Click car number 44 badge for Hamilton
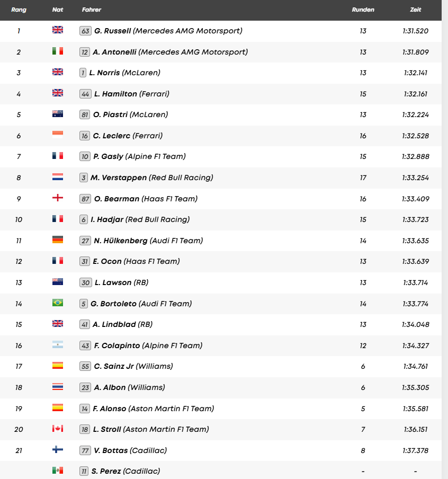 (85, 94)
